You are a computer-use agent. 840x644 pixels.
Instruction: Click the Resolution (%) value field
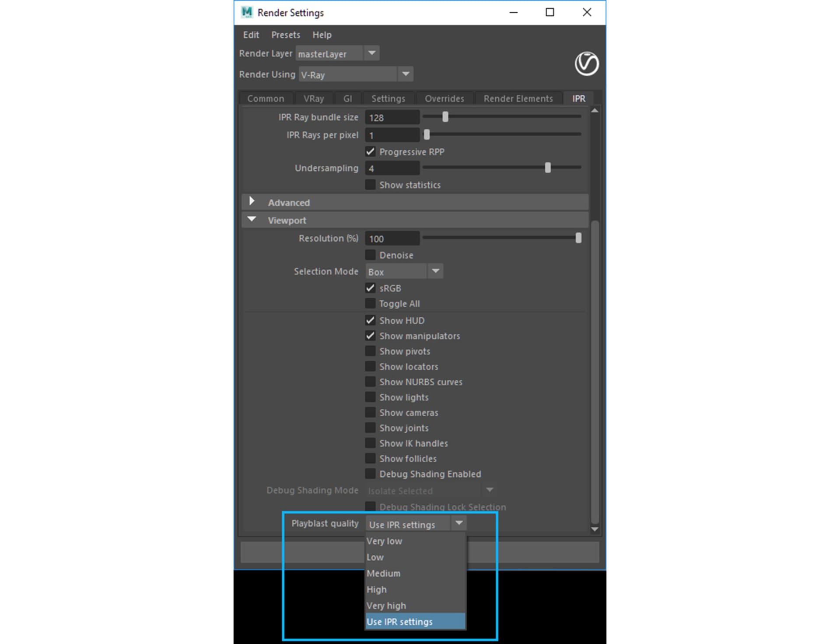point(392,239)
